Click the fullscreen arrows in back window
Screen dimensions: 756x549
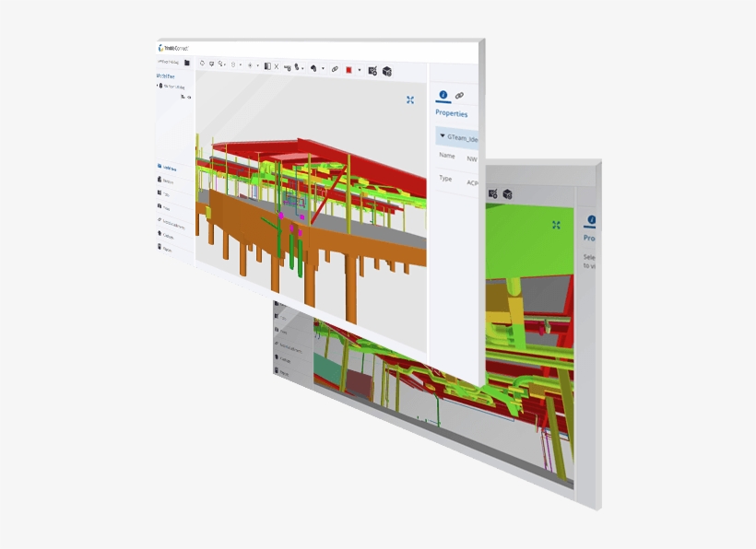[557, 225]
